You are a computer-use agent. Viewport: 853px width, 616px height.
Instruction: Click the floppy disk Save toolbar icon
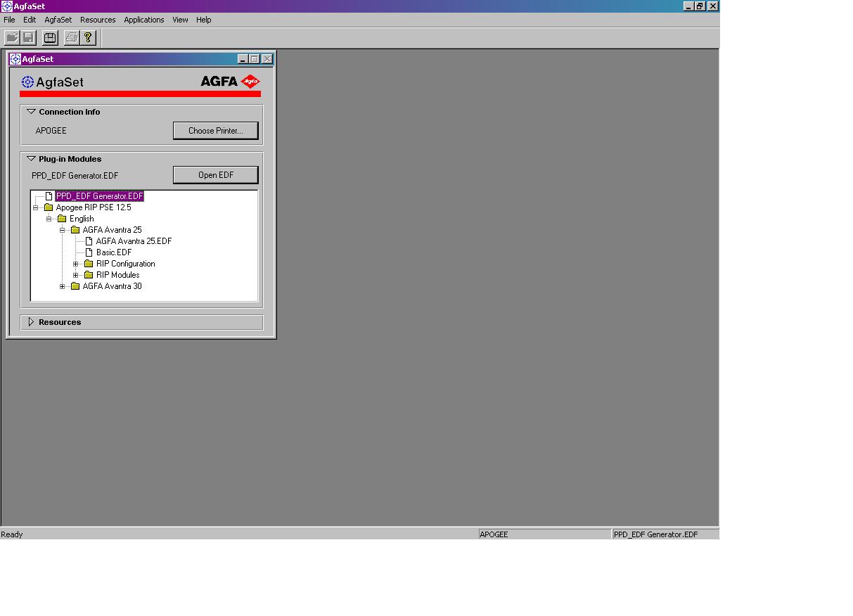[x=29, y=38]
